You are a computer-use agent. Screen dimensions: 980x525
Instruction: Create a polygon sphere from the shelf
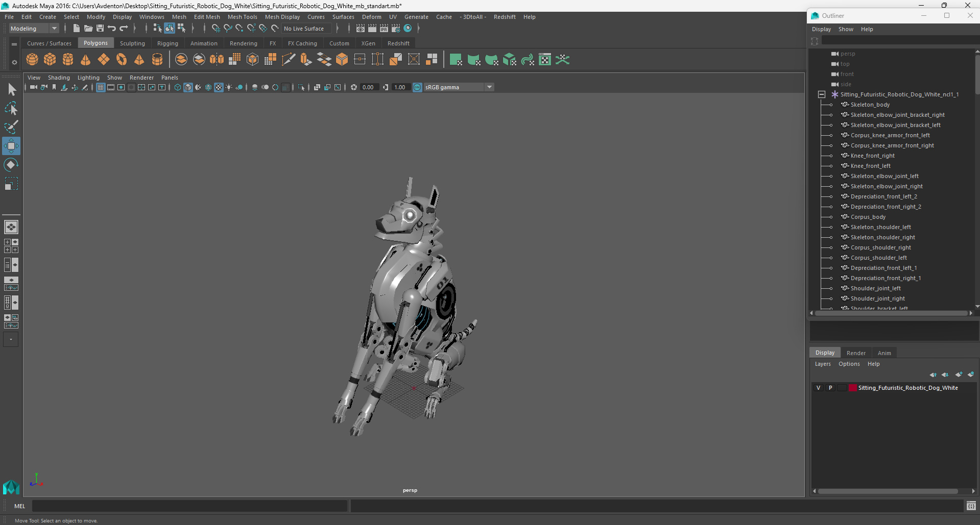[x=32, y=60]
